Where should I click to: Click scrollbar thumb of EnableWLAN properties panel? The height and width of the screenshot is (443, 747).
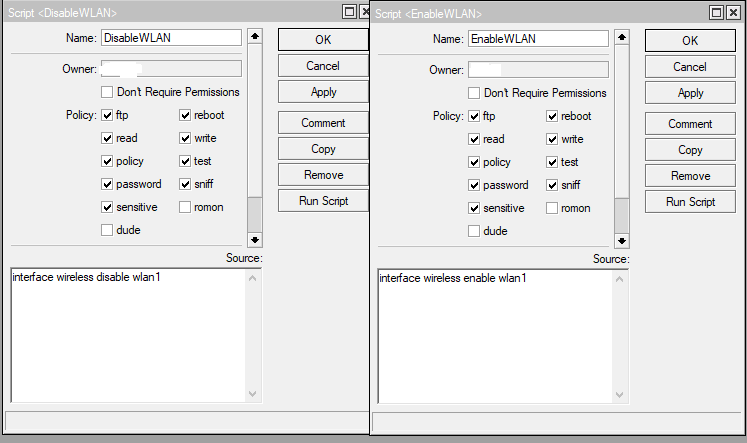pos(622,216)
